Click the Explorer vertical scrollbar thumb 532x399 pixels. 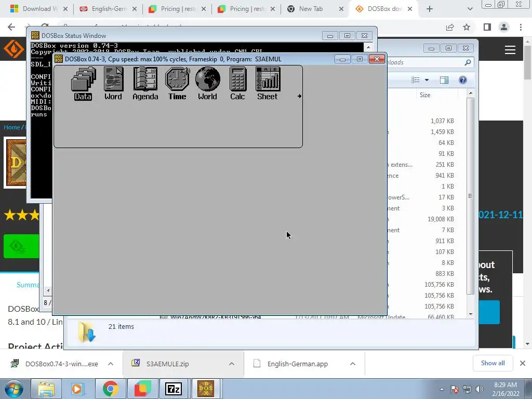click(x=470, y=196)
